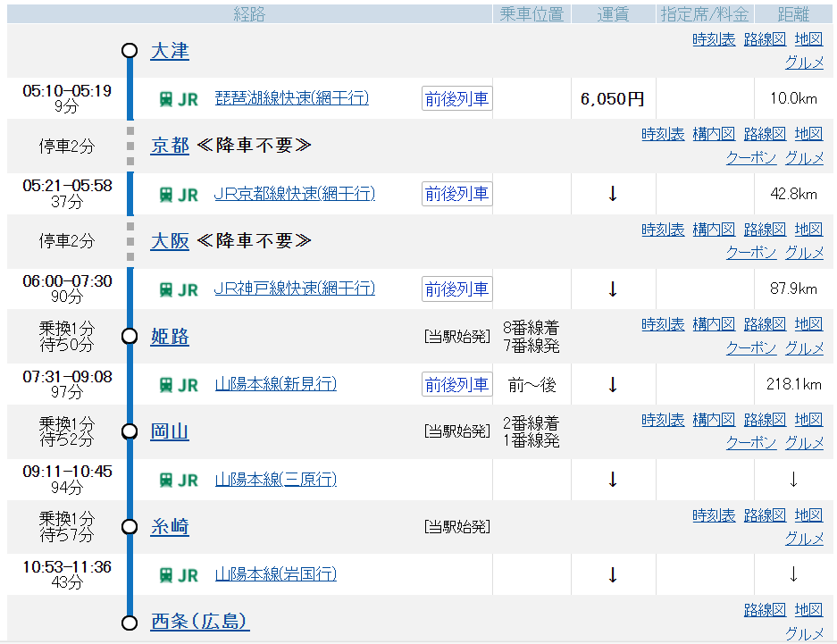Click the JR icon beside 山陽本線(三原行)

coord(178,481)
